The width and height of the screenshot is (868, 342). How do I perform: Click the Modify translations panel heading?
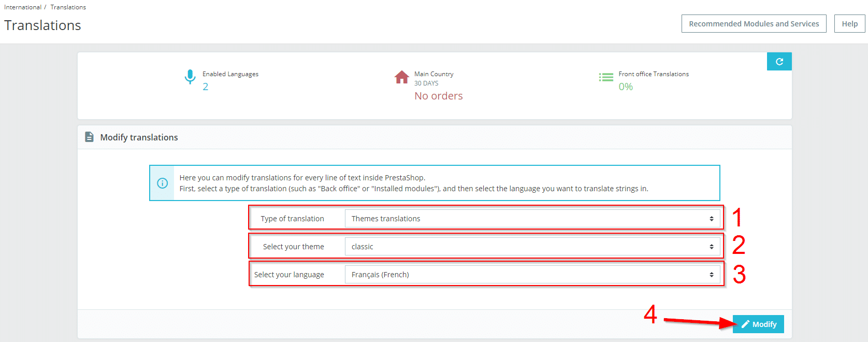pos(139,137)
